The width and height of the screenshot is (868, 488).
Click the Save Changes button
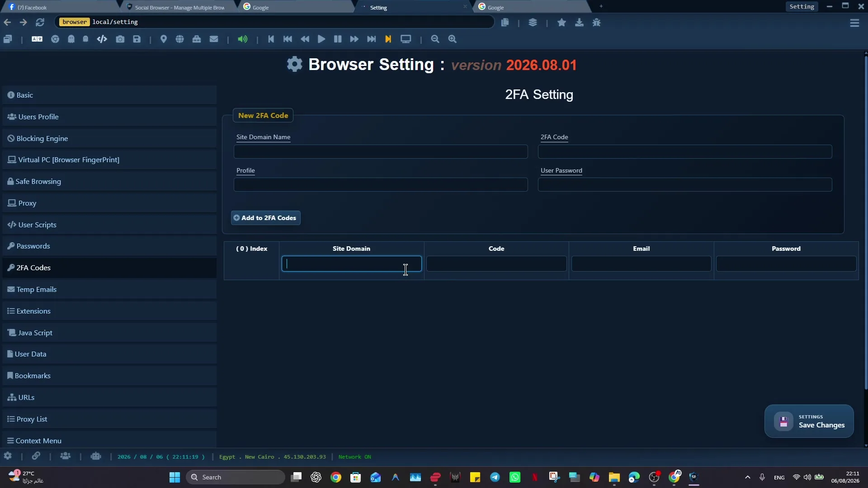coord(809,421)
